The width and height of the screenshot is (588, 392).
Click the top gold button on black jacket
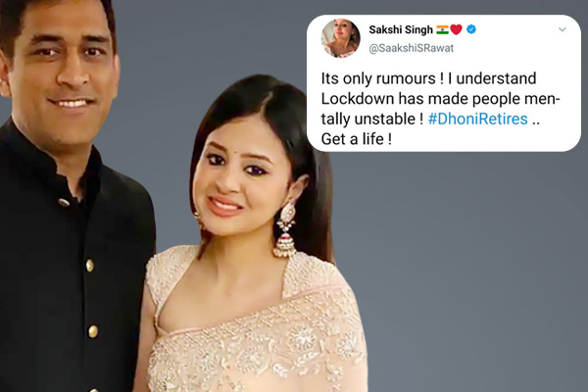(64, 203)
